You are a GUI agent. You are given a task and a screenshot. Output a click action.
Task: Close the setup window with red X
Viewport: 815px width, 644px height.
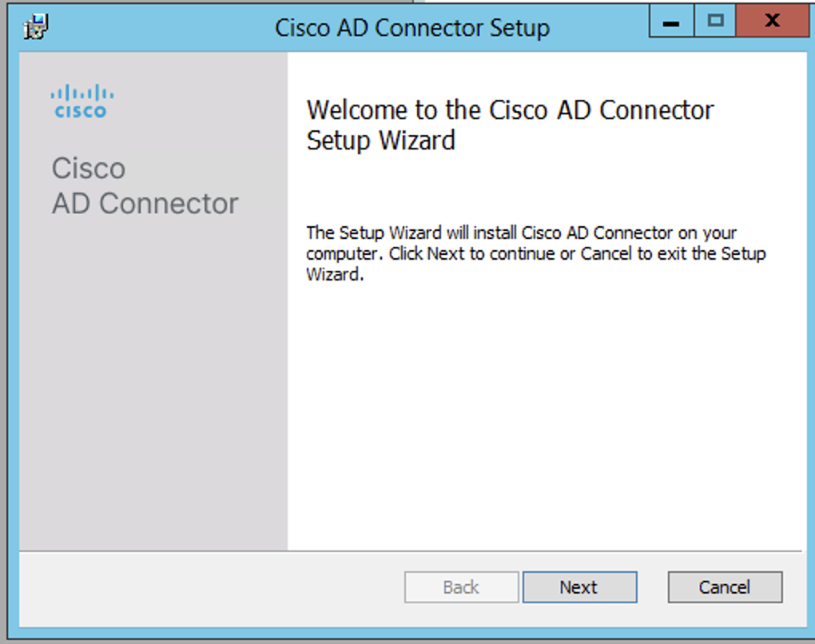773,21
